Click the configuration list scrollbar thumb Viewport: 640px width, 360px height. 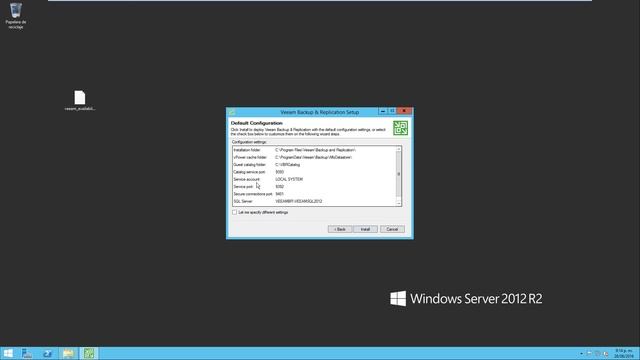[x=399, y=174]
